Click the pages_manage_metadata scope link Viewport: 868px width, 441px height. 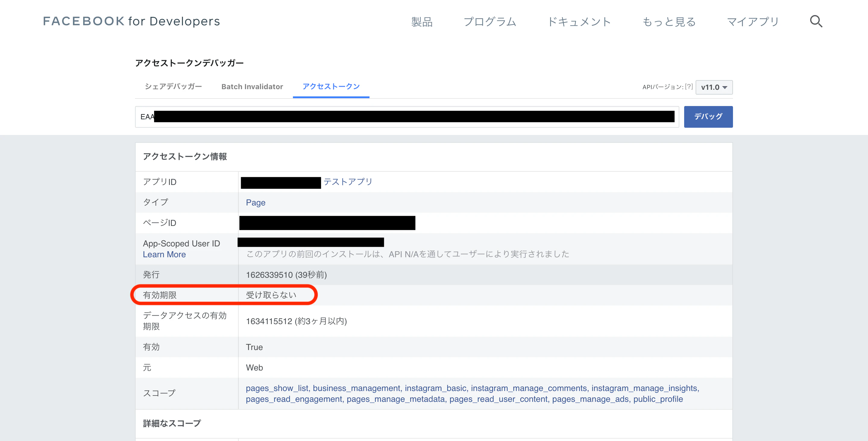click(396, 399)
